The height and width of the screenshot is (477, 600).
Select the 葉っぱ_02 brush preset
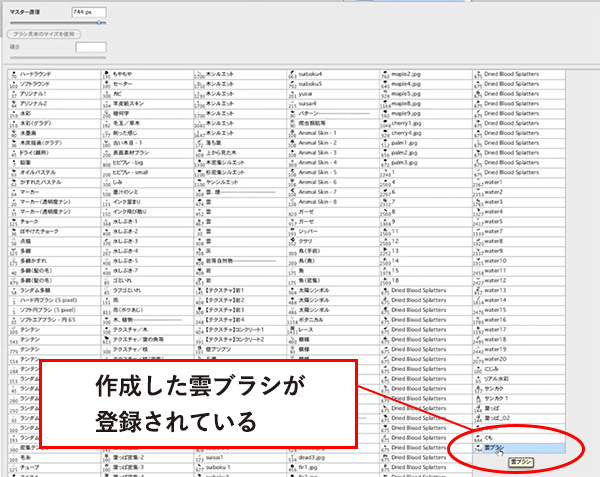(519, 418)
